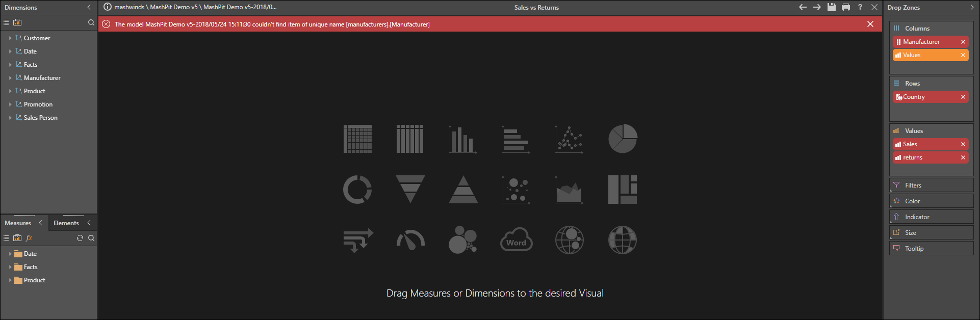Click the save icon in the header
The height and width of the screenshot is (320, 980).
[831, 7]
